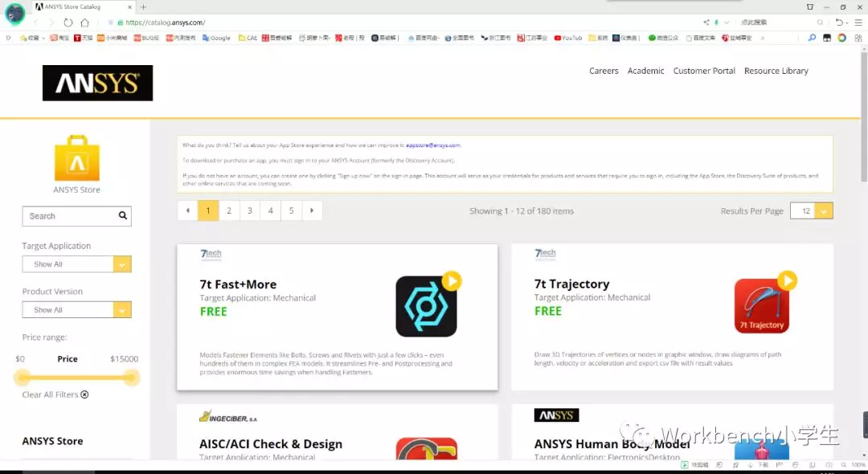Open the 7t Trajectory title
The width and height of the screenshot is (868, 474).
click(572, 284)
